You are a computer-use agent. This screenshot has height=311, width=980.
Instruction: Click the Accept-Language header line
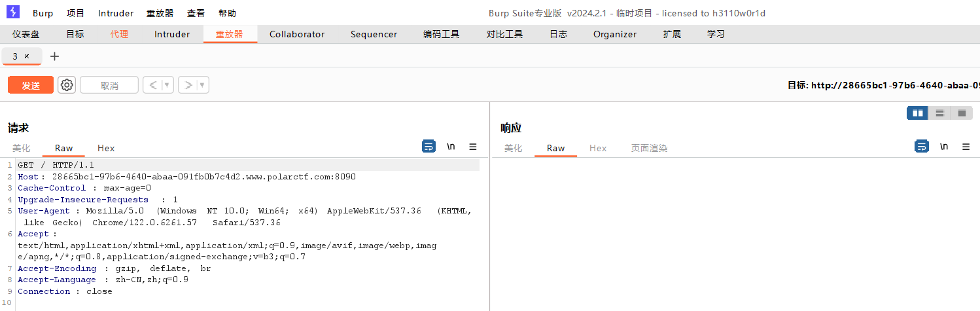click(103, 280)
